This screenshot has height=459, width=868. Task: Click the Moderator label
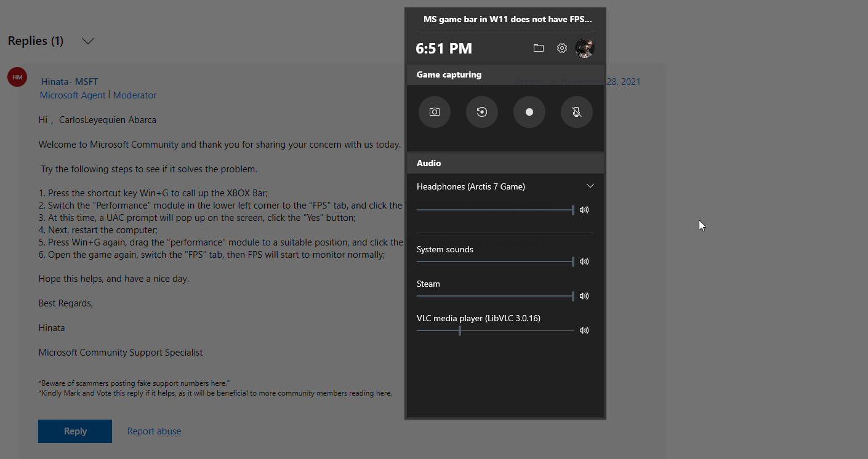tap(135, 95)
